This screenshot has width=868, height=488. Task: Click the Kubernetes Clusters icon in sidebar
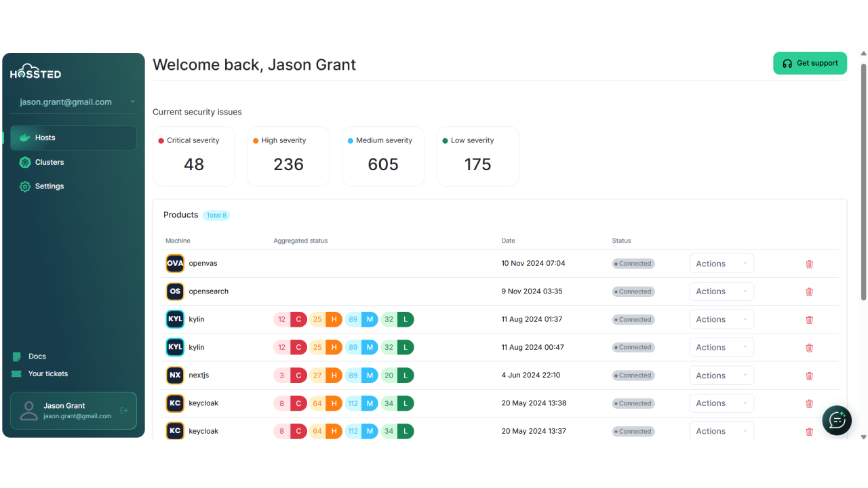[x=25, y=163]
